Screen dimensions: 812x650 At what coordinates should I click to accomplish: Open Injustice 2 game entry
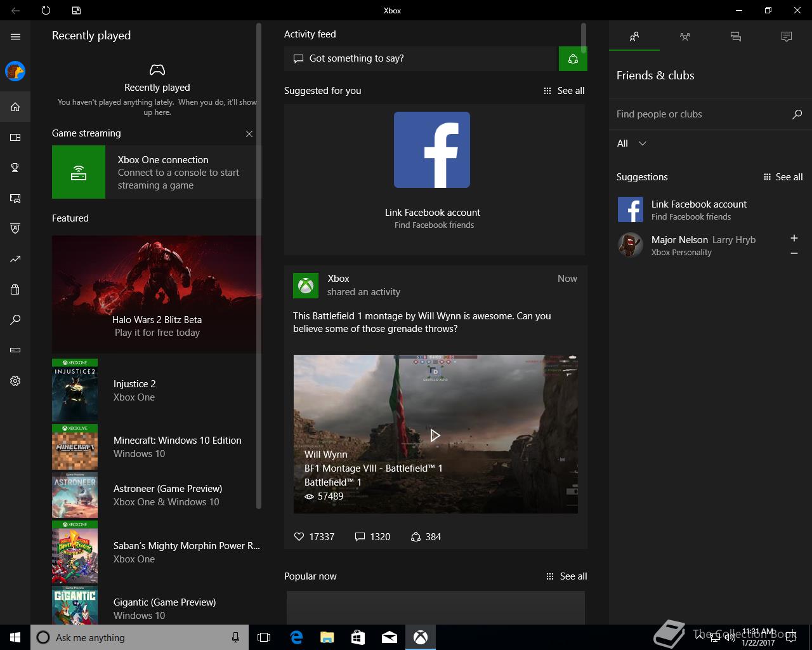click(x=157, y=390)
